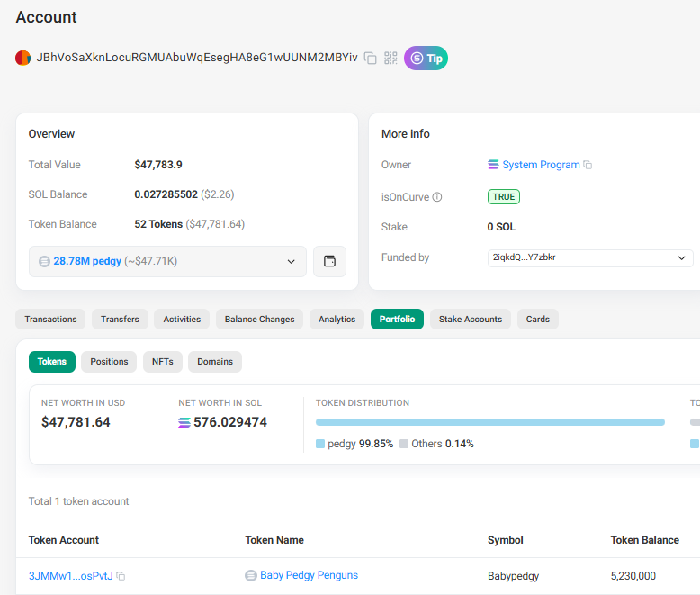Select the Tokens sub-tab
The width and height of the screenshot is (700, 595).
coord(52,361)
